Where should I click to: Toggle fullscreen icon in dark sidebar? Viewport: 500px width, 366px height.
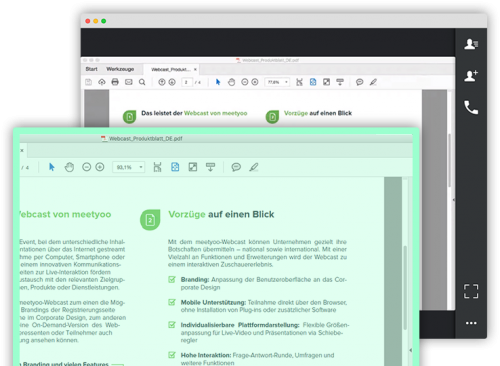click(471, 291)
